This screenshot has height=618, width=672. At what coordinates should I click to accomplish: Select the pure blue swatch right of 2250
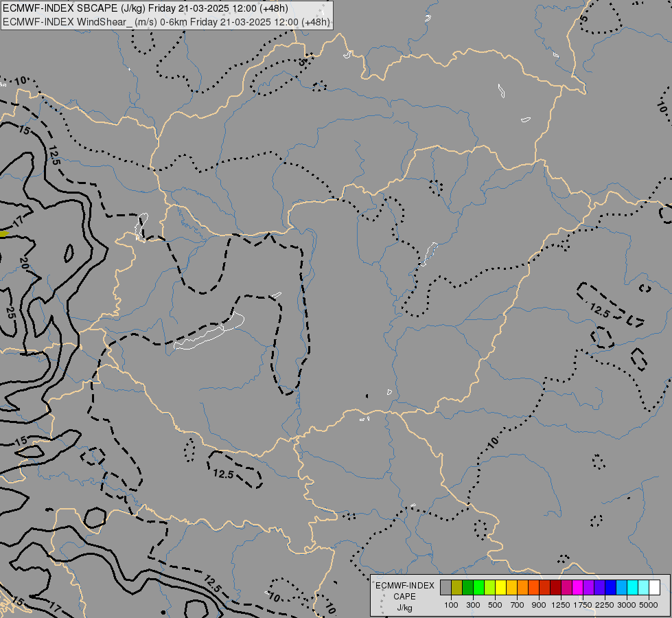pos(610,588)
